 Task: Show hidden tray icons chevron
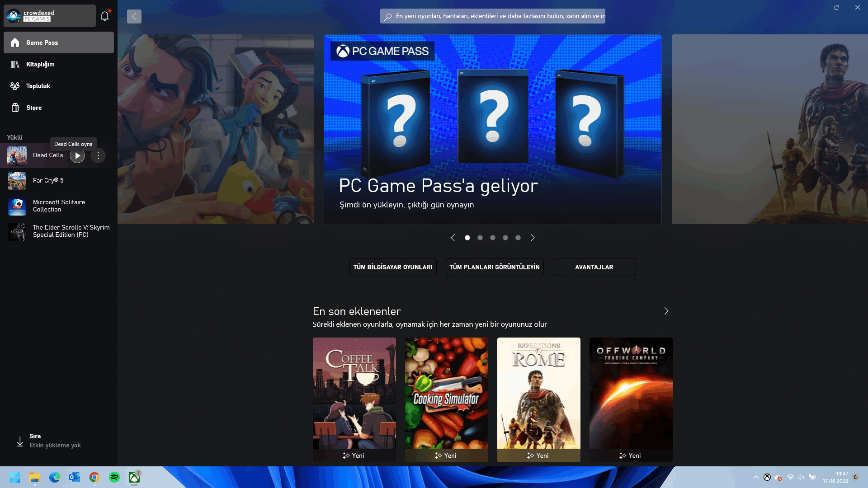tap(756, 477)
